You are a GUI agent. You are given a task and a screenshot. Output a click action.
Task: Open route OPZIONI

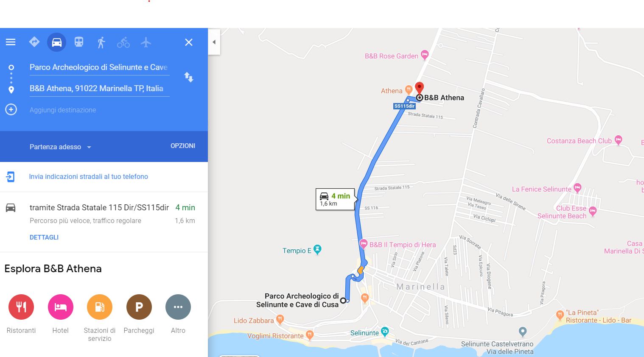coord(183,146)
